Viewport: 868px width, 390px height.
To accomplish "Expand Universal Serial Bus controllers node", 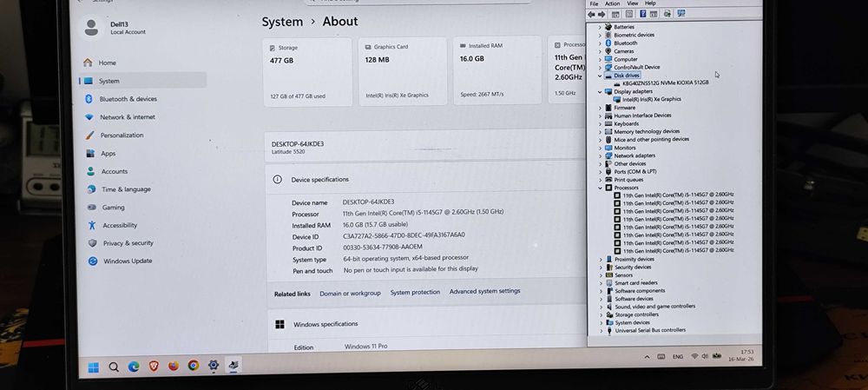I will [x=602, y=331].
